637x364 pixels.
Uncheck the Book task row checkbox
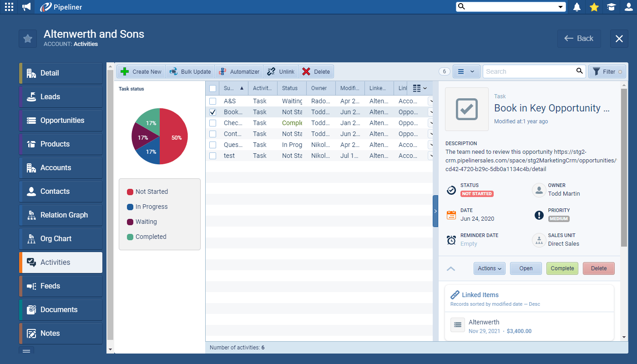coord(212,112)
